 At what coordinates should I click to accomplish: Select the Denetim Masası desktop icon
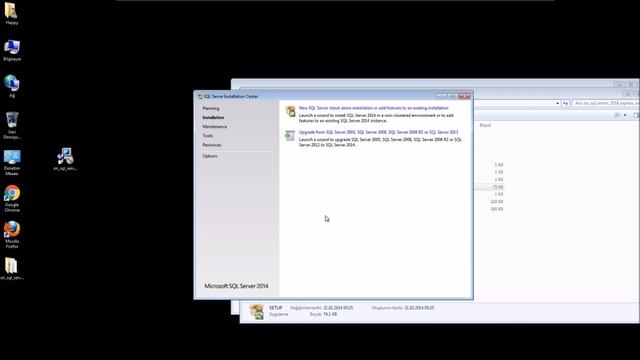pyautogui.click(x=12, y=162)
